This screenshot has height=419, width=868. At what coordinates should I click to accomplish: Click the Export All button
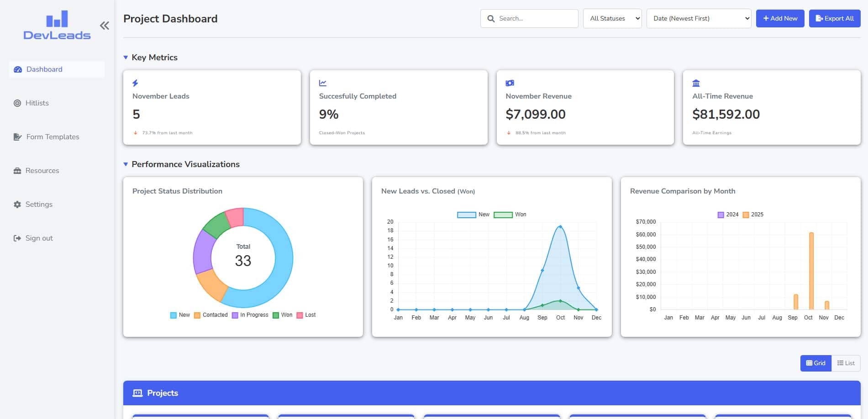[x=835, y=19]
